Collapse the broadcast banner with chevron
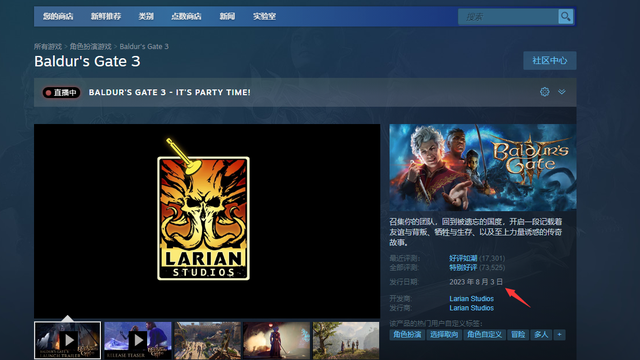The height and width of the screenshot is (360, 640). click(562, 92)
